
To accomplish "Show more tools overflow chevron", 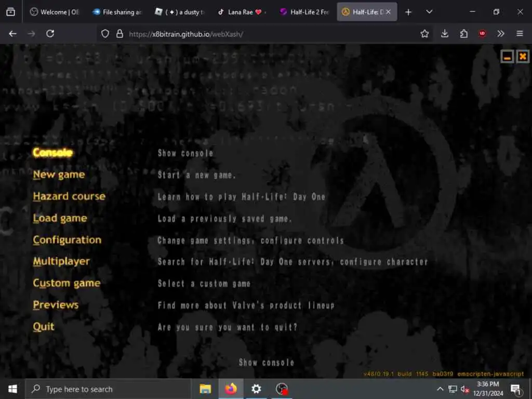I will point(501,34).
